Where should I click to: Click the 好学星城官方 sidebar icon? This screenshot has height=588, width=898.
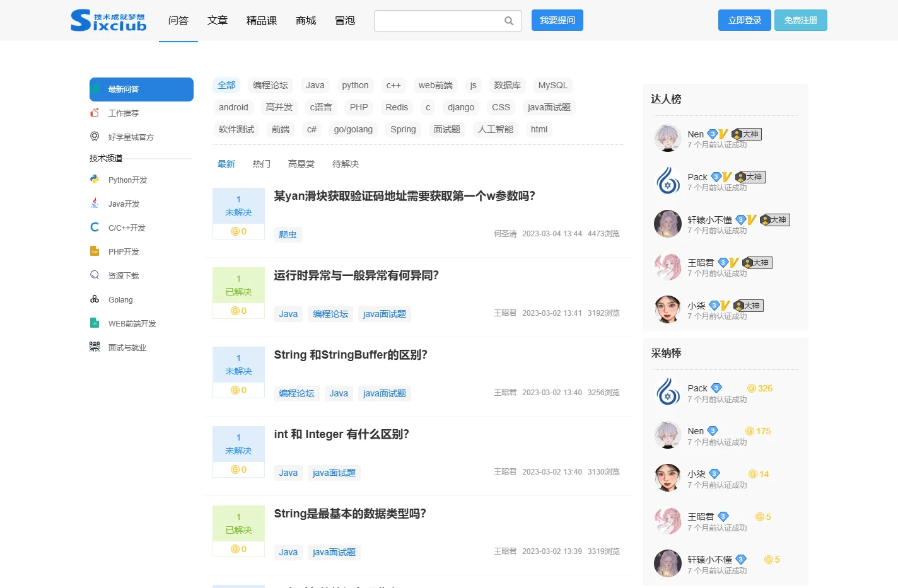click(95, 137)
